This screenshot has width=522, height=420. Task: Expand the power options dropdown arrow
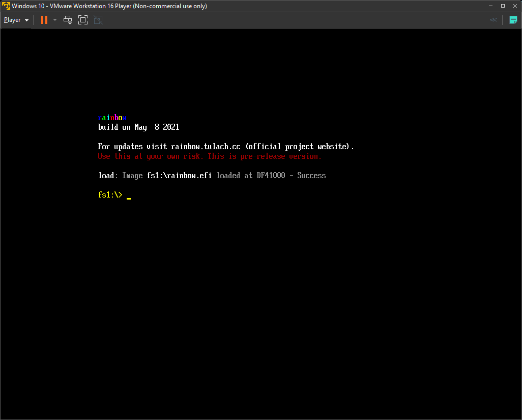tap(55, 20)
